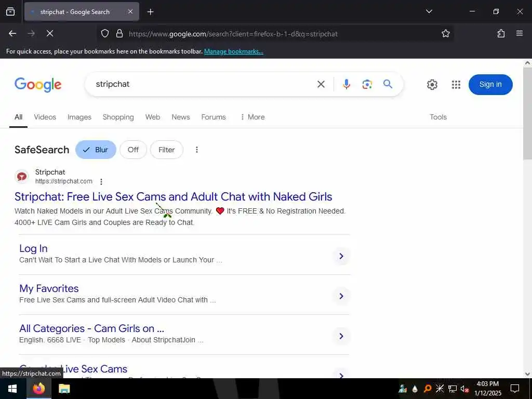
Task: Switch to the Videos tab
Action: [45, 117]
